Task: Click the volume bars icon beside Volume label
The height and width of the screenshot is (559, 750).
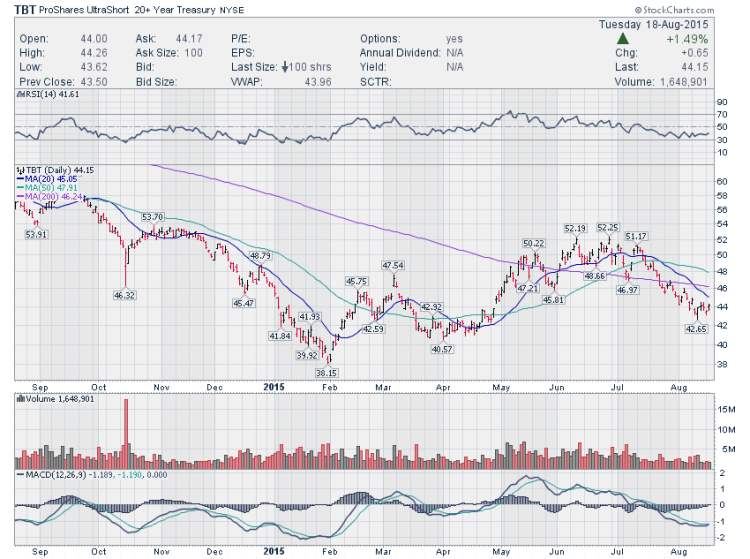Action: pos(21,398)
